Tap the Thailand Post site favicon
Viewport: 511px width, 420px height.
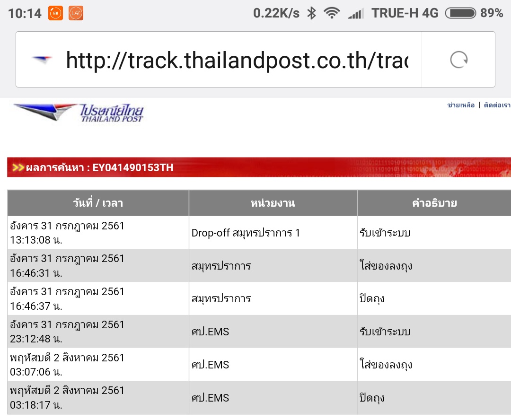coord(42,60)
